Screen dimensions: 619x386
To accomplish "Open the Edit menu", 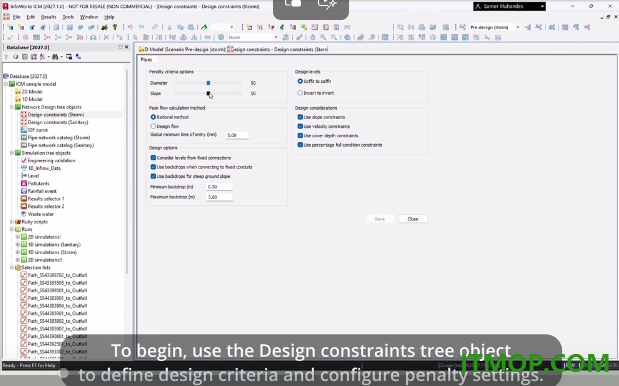I will pyautogui.click(x=31, y=17).
